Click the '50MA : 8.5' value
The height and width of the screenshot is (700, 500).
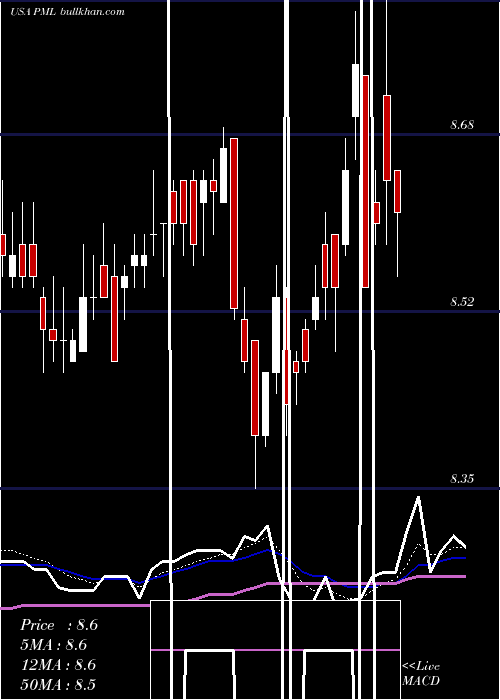58,684
